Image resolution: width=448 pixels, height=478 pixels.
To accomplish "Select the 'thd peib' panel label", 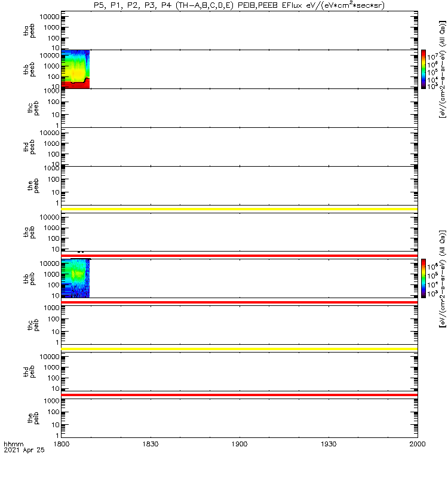I will (x=29, y=372).
